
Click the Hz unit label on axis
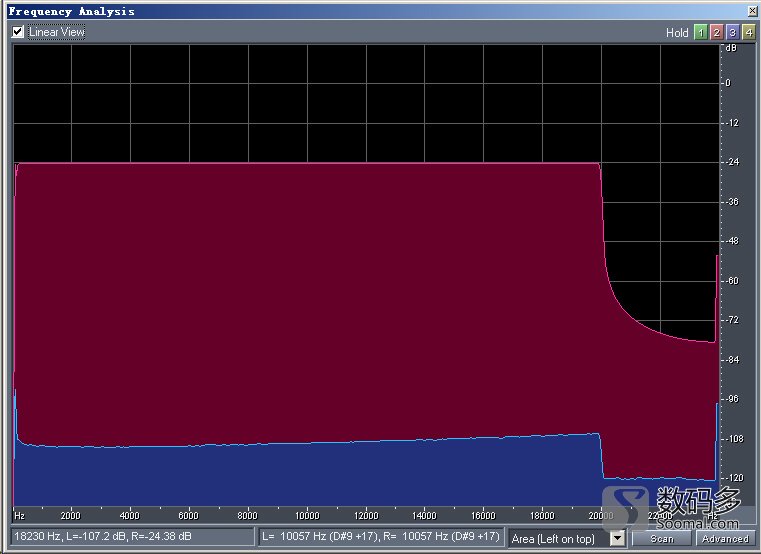tap(19, 516)
